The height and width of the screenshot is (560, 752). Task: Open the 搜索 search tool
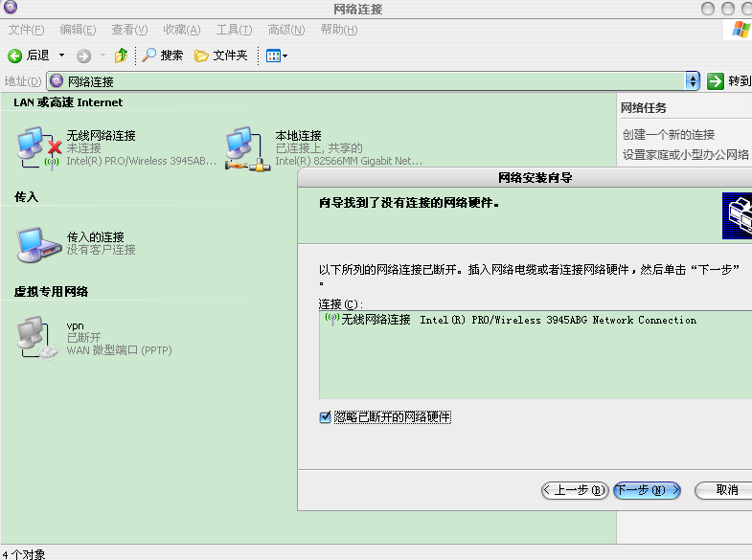click(x=163, y=56)
